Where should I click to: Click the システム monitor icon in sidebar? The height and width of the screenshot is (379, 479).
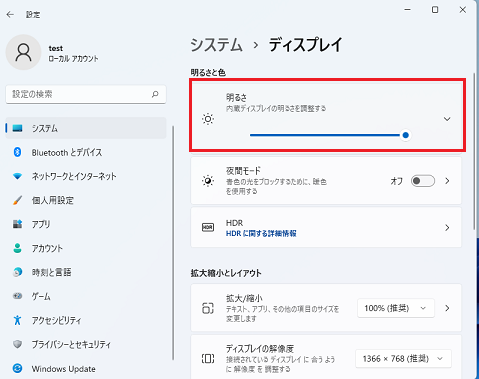pyautogui.click(x=17, y=128)
